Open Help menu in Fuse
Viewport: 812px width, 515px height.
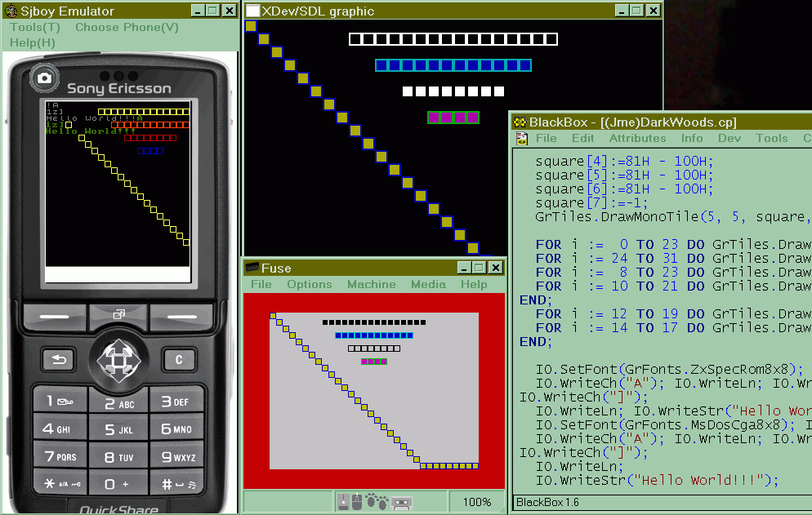474,284
